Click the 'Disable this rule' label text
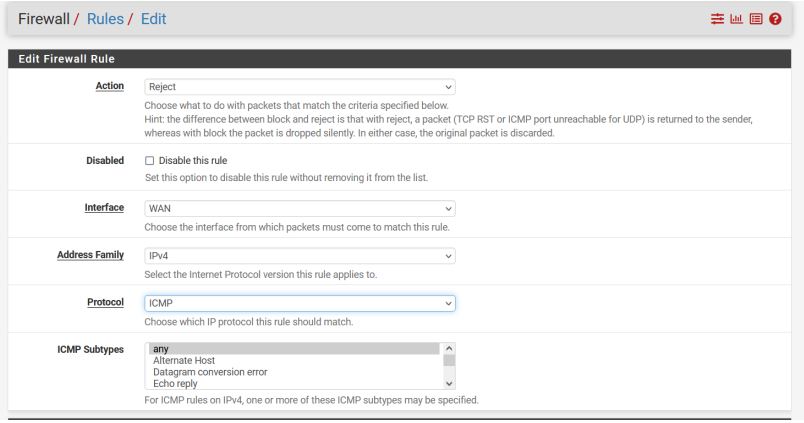The height and width of the screenshot is (423, 804). click(x=193, y=161)
